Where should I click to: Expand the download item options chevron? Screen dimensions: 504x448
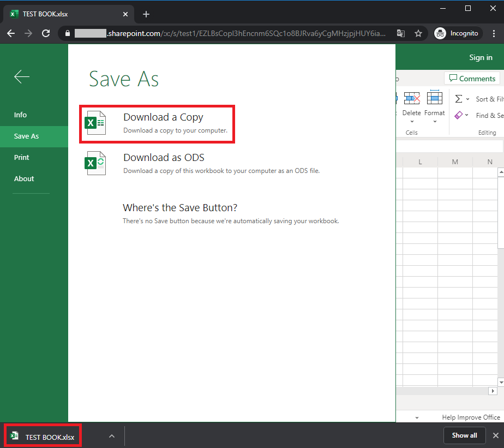[112, 436]
